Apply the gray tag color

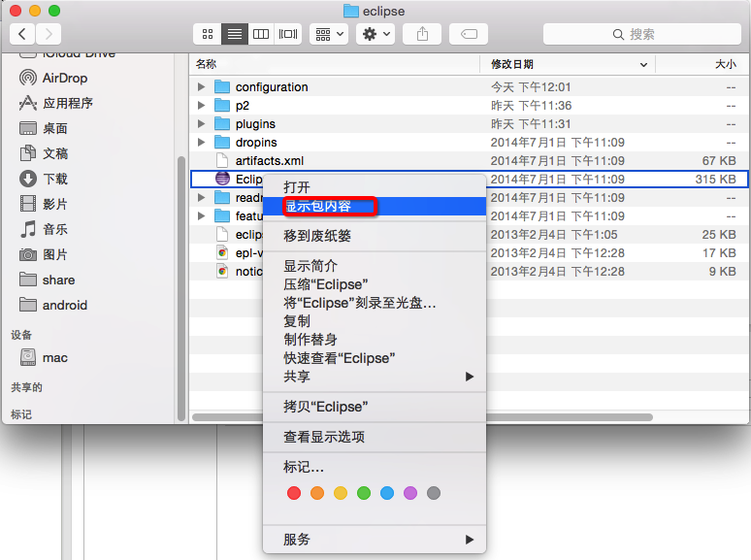(434, 493)
